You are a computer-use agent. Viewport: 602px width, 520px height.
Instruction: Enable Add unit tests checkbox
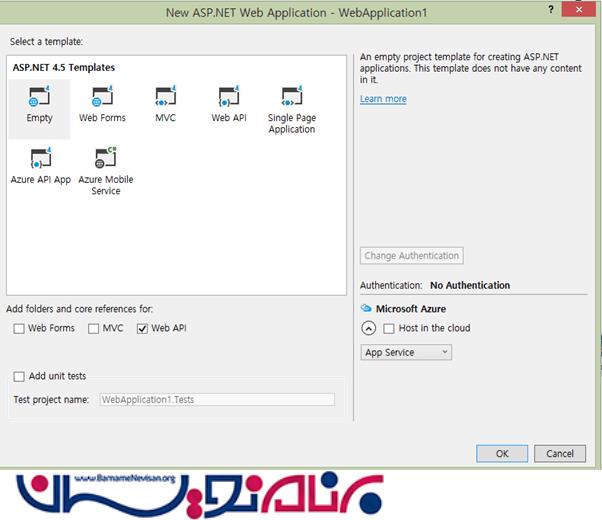pyautogui.click(x=19, y=376)
